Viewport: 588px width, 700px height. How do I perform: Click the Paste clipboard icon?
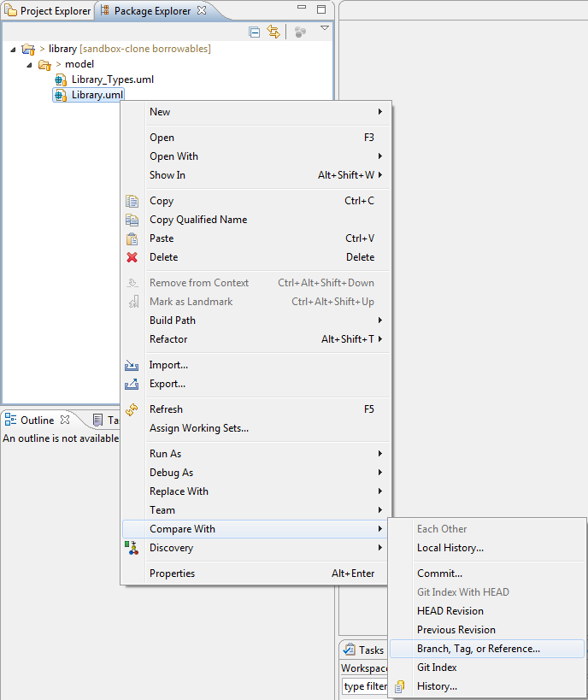[x=132, y=238]
